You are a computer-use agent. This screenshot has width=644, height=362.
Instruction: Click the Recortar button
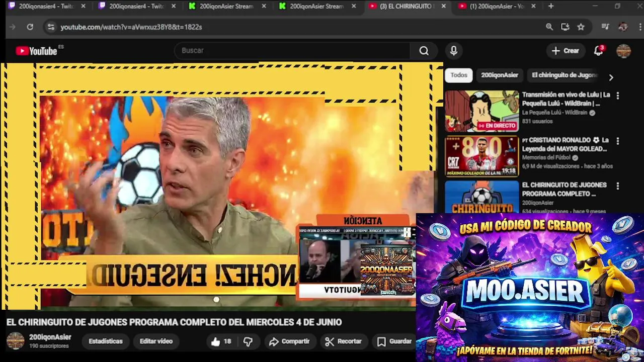(x=344, y=341)
